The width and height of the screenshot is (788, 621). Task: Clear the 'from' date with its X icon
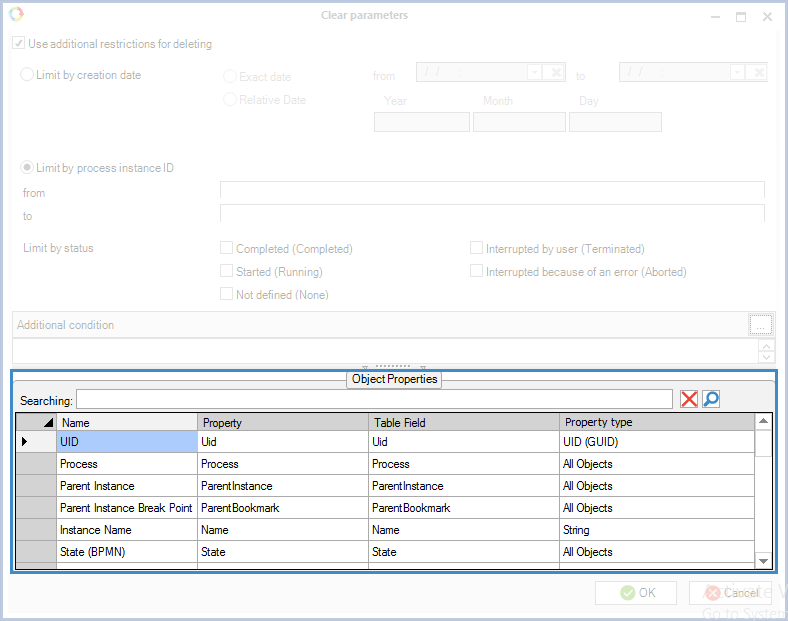[556, 73]
